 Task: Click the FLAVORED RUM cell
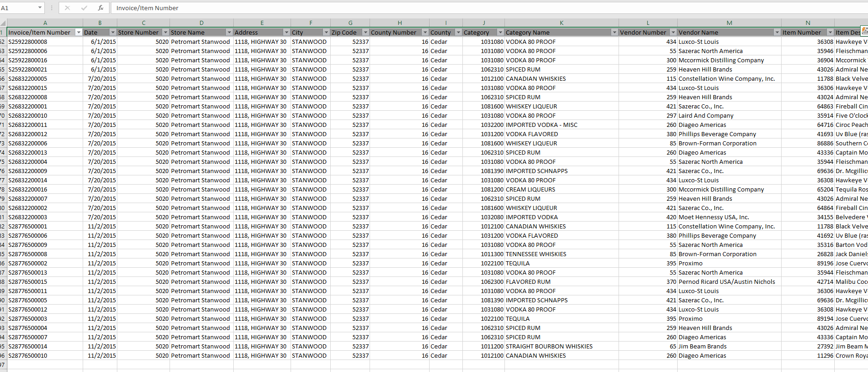(x=562, y=282)
